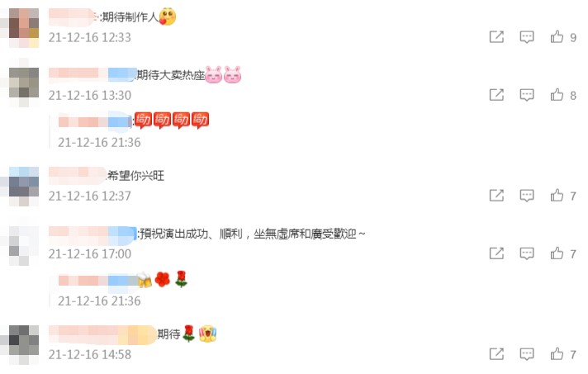Share the '預祝演出成功' comment
The width and height of the screenshot is (588, 374).
click(x=496, y=253)
